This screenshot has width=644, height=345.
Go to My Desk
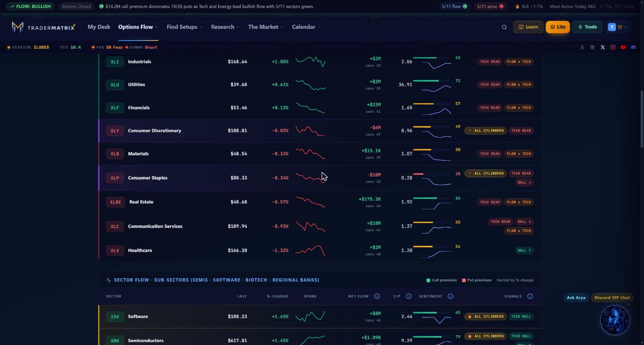[99, 27]
